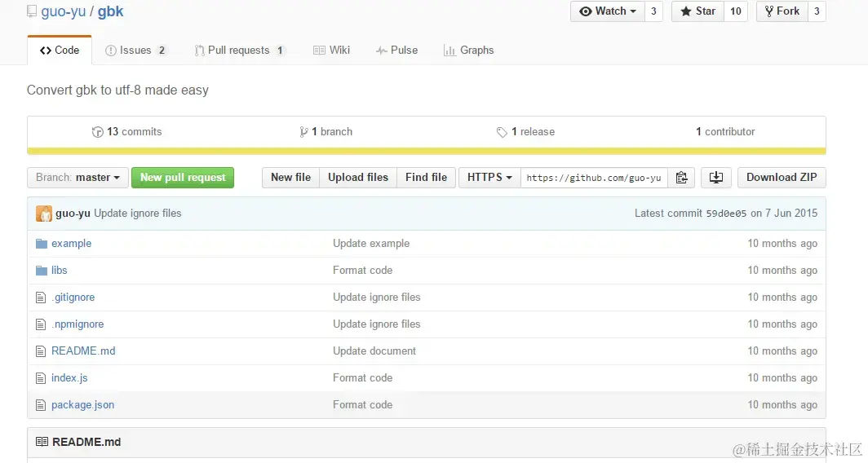Screen dimensions: 868x463
Task: Click Update ignore files message in .gitignore row
Action: [376, 298]
